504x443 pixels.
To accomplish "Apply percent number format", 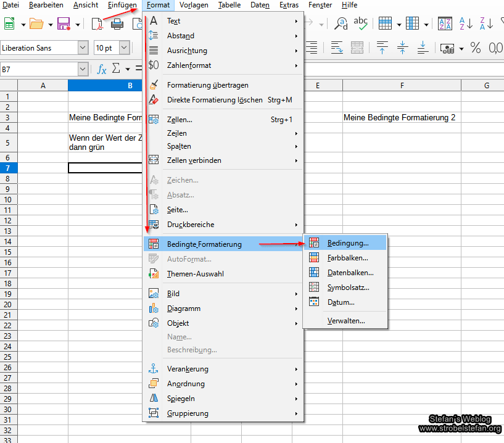I will pyautogui.click(x=476, y=47).
